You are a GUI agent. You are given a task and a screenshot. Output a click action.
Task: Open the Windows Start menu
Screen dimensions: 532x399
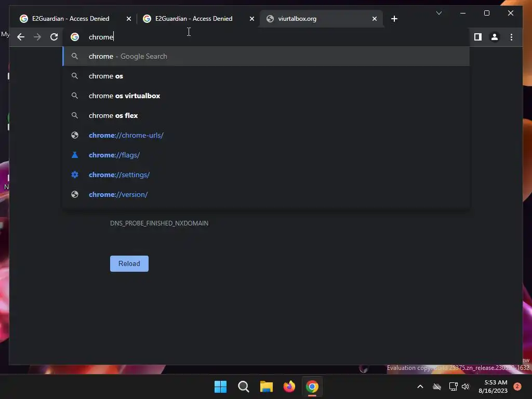click(x=220, y=387)
